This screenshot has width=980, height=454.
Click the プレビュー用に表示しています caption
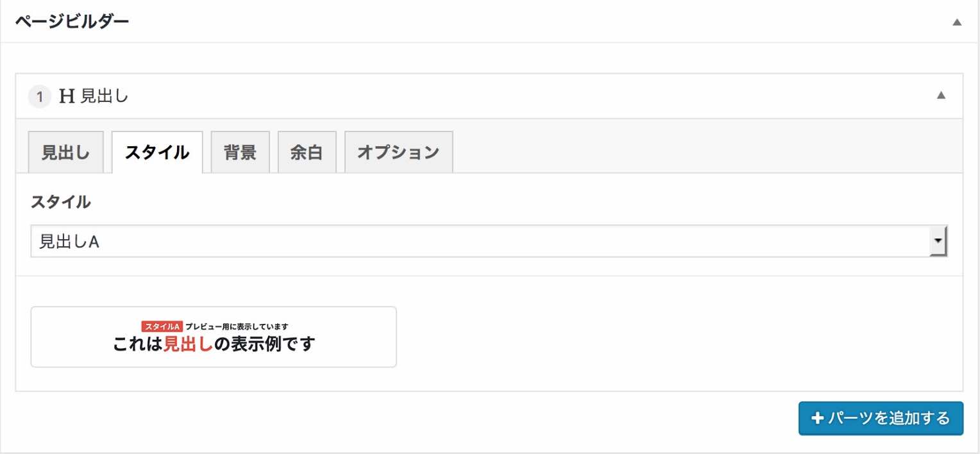237,326
